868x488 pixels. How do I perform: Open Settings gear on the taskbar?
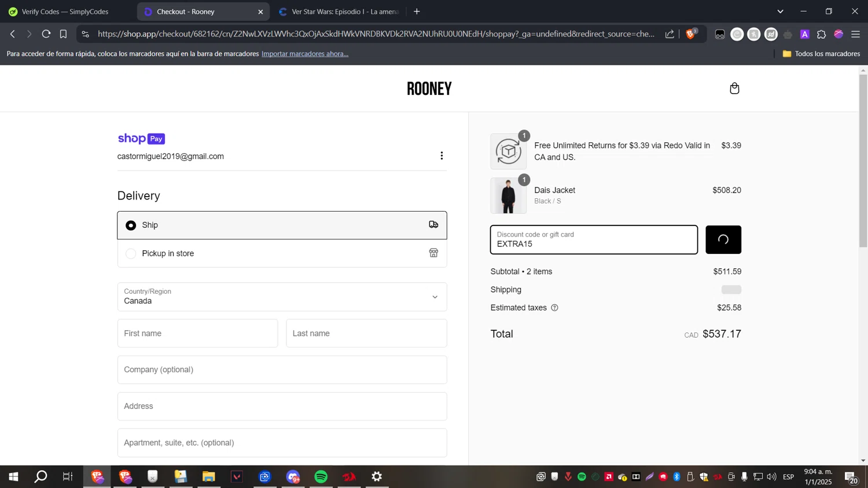tap(377, 476)
